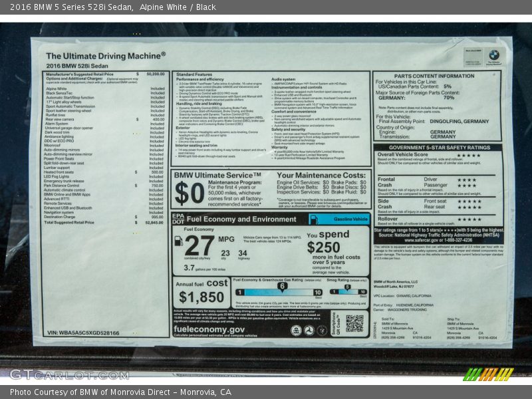Click the 'Photo Courtesy of BMW of Monrovia Direct' caption
The width and height of the screenshot is (532, 399).
(120, 392)
